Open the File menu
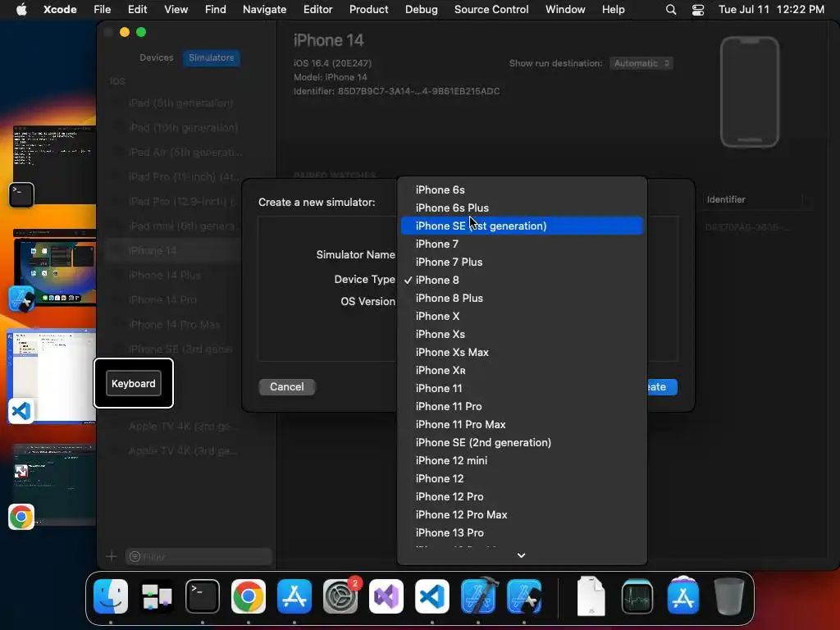The height and width of the screenshot is (630, 840). point(103,10)
